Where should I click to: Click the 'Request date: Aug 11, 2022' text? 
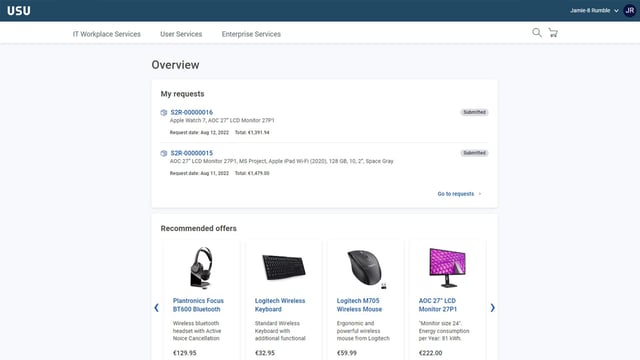pos(199,173)
